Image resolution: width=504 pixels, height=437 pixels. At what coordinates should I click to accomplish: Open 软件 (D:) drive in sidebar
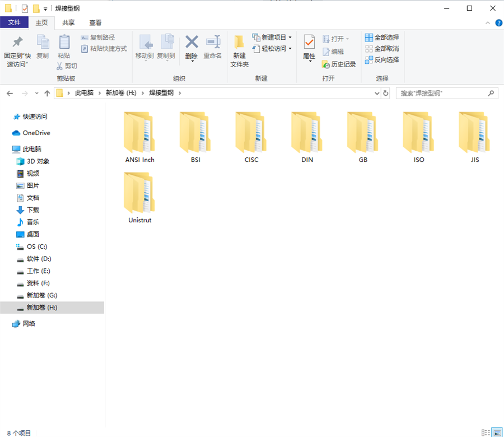[x=34, y=259]
